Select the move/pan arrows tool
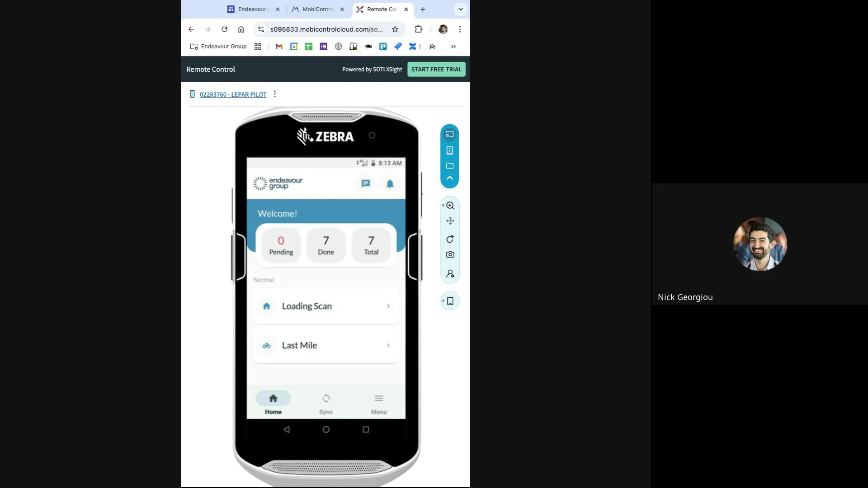868x488 pixels. coord(450,221)
